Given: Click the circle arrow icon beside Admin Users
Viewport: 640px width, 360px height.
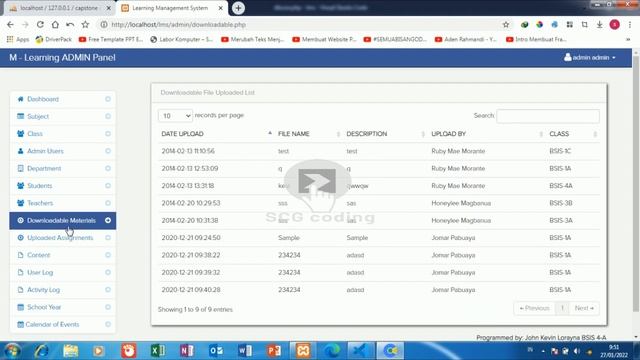Looking at the screenshot, I should (108, 151).
